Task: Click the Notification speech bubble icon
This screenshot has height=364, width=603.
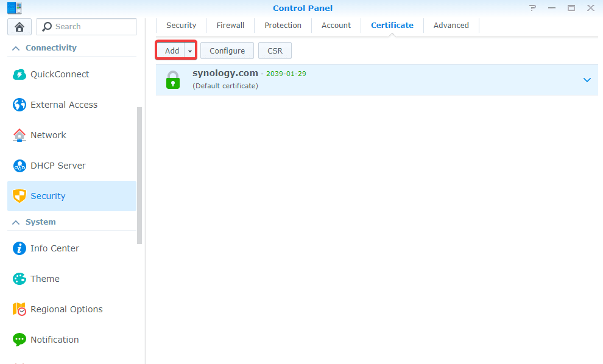Action: pyautogui.click(x=19, y=340)
